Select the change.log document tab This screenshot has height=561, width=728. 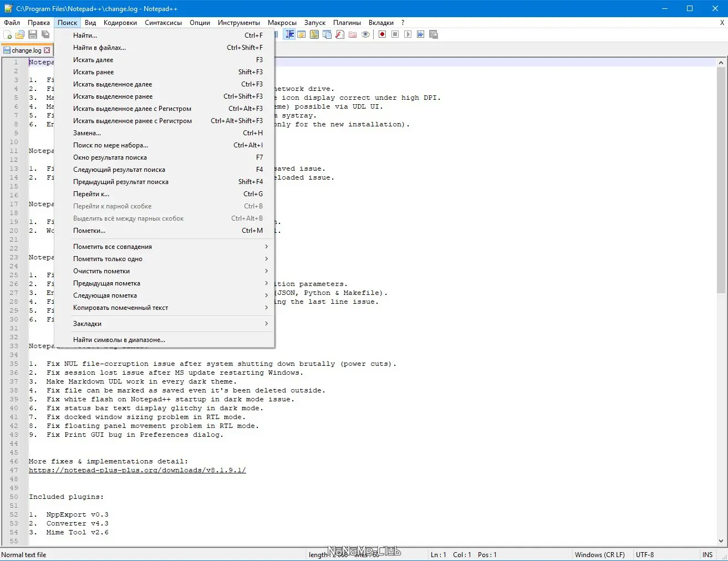tap(27, 50)
